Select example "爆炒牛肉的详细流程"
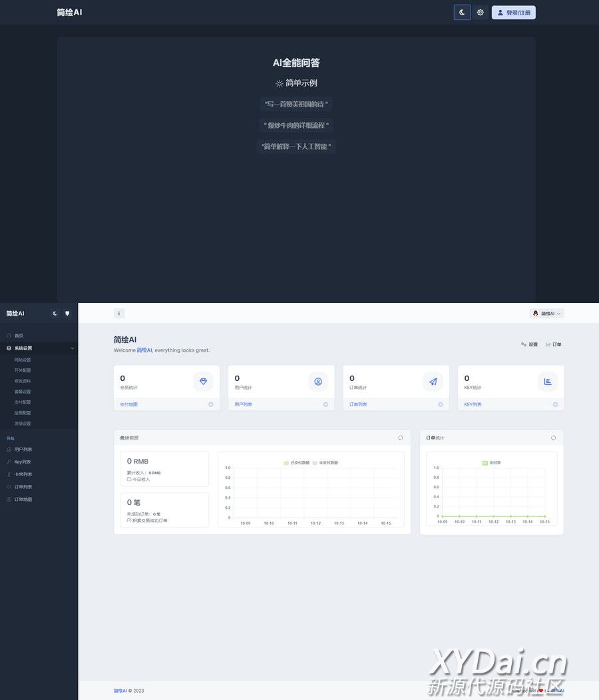 tap(296, 125)
